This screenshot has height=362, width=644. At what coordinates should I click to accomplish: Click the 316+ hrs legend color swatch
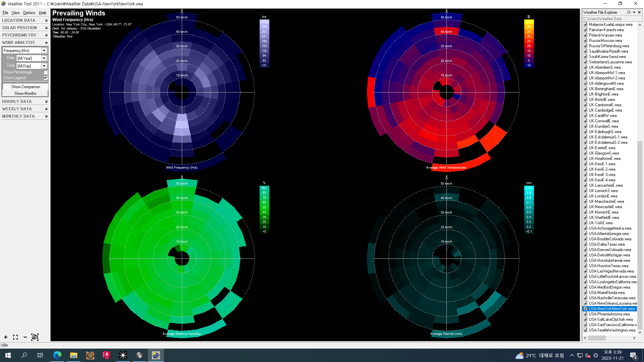[x=264, y=22]
